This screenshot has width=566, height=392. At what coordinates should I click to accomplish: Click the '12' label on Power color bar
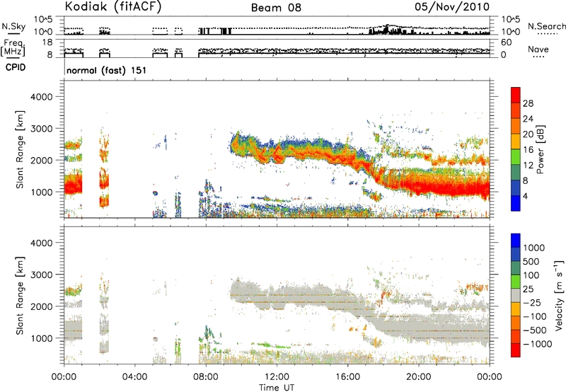click(528, 166)
